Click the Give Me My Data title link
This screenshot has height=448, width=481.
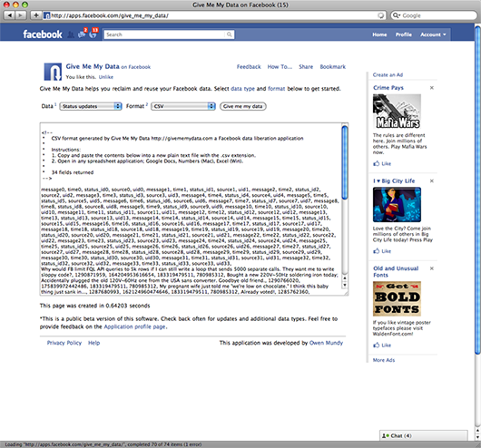[93, 66]
